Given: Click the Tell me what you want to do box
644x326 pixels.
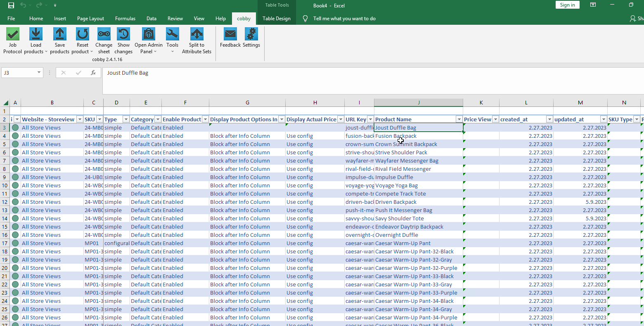Looking at the screenshot, I should click(x=344, y=19).
